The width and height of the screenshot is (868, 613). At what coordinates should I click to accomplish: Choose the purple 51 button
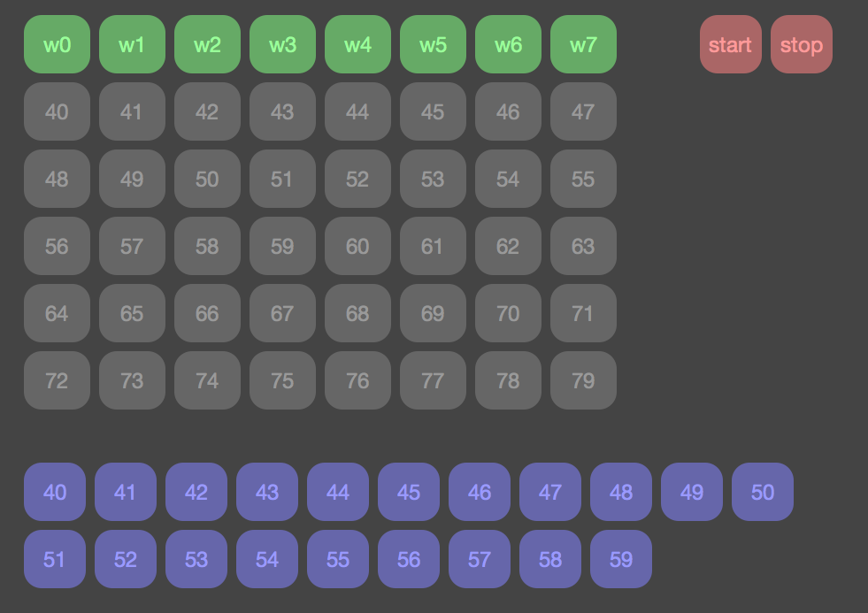(x=55, y=559)
